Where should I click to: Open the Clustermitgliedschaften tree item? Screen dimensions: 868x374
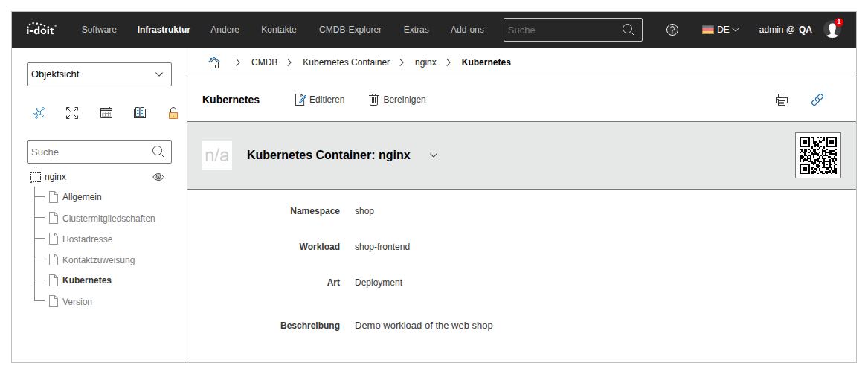click(109, 219)
